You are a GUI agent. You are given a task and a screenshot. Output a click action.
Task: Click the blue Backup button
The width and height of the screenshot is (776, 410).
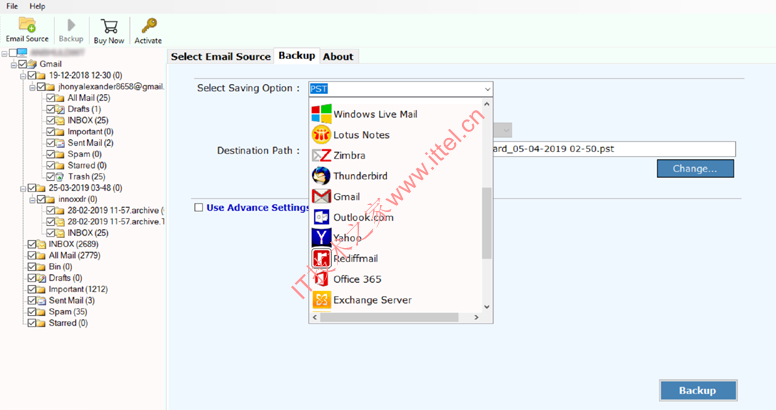click(697, 390)
